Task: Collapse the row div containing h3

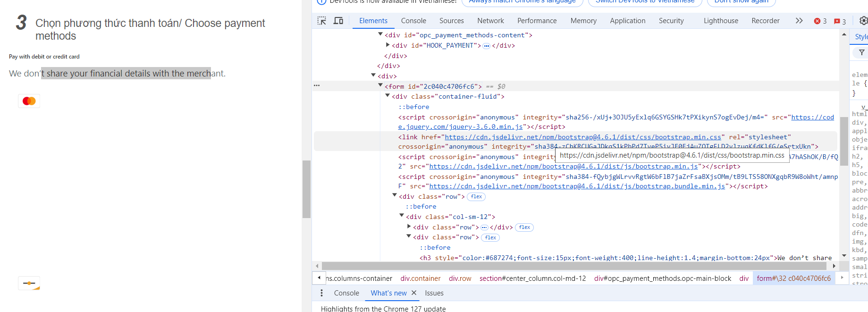Action: click(409, 236)
